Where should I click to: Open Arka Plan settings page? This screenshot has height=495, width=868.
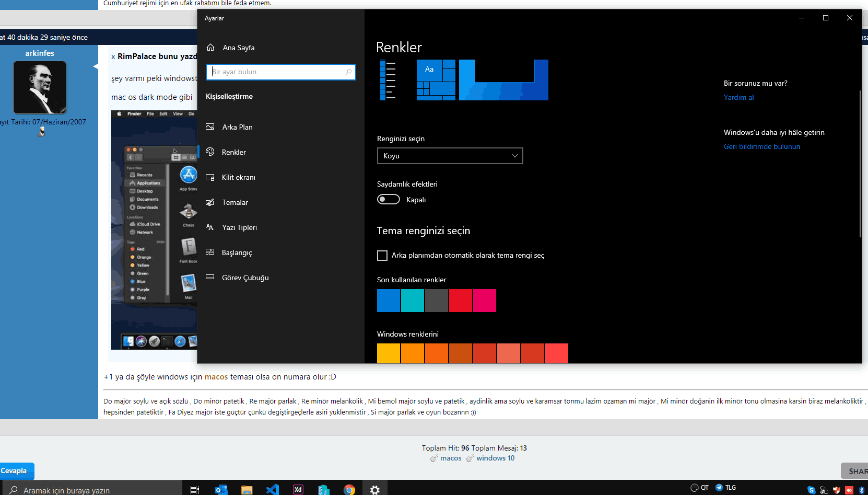(237, 127)
